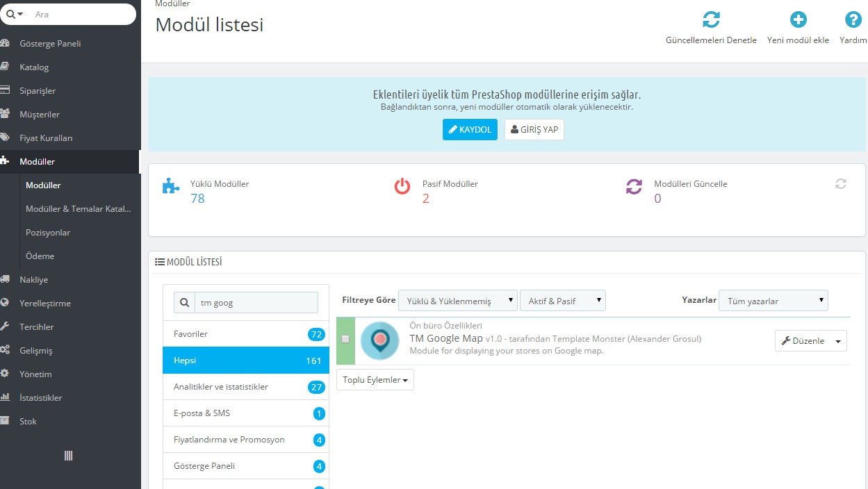Click the blue Yüklü Modüller puzzle icon
Screen dimensions: 868x489
[x=171, y=186]
